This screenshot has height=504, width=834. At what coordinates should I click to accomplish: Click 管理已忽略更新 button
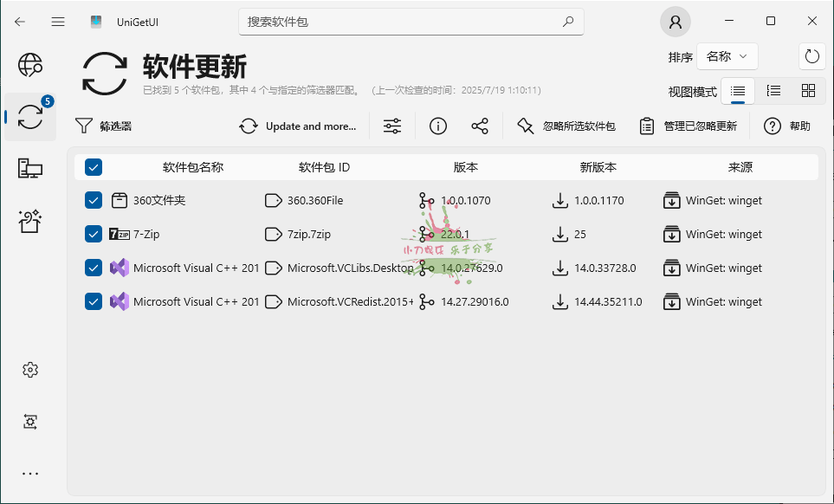point(689,126)
